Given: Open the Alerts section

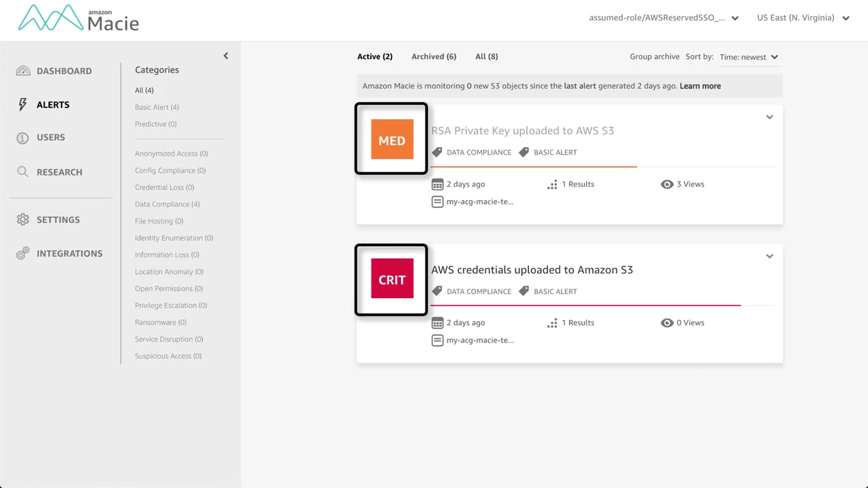Looking at the screenshot, I should pyautogui.click(x=53, y=105).
